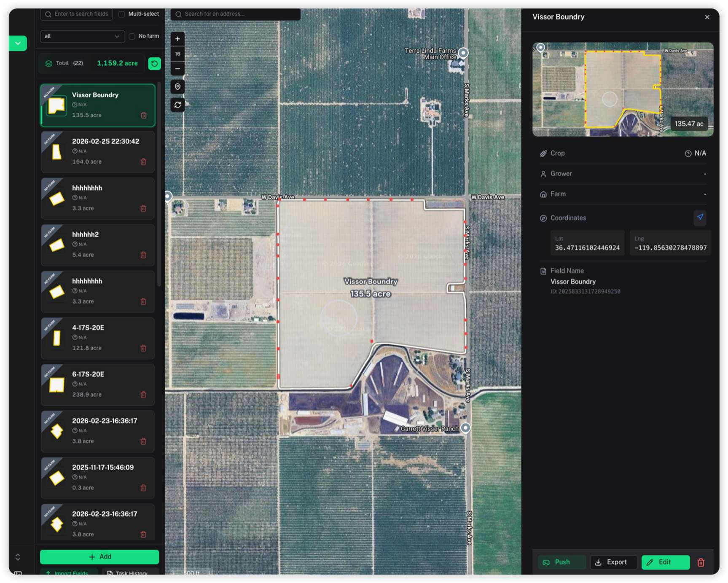This screenshot has height=583, width=728.
Task: Select the 6-17S-20E field item
Action: pyautogui.click(x=97, y=384)
